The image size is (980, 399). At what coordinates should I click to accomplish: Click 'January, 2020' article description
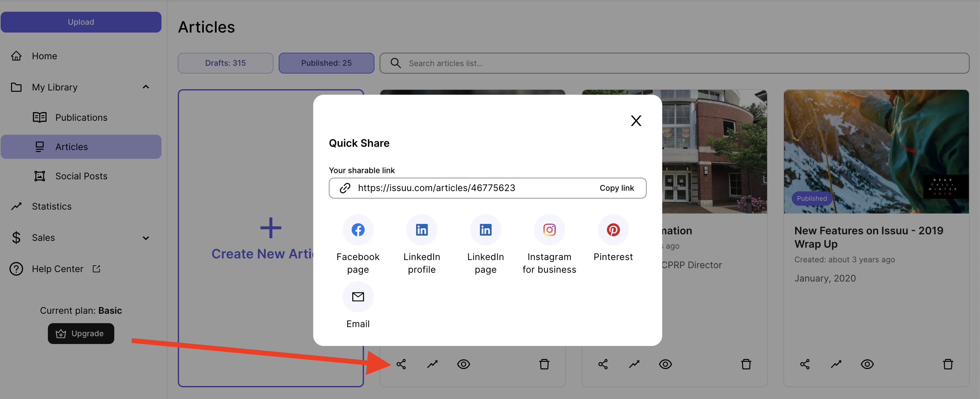tap(825, 278)
